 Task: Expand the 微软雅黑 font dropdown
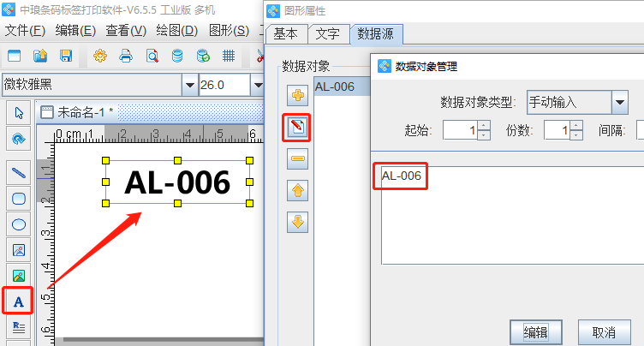pos(189,85)
